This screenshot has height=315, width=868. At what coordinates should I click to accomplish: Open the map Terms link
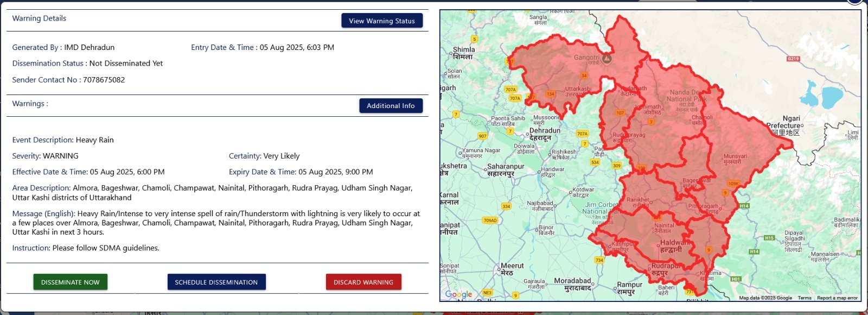coord(805,298)
